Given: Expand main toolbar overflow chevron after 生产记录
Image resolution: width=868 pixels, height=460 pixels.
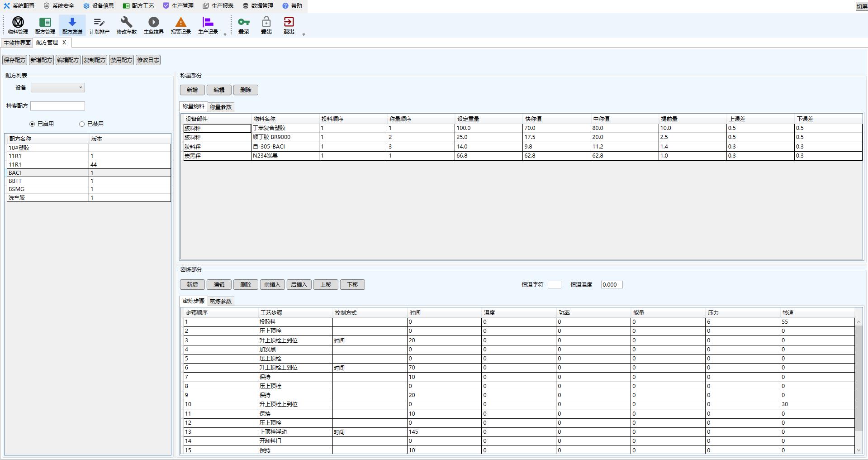Looking at the screenshot, I should click(x=225, y=34).
